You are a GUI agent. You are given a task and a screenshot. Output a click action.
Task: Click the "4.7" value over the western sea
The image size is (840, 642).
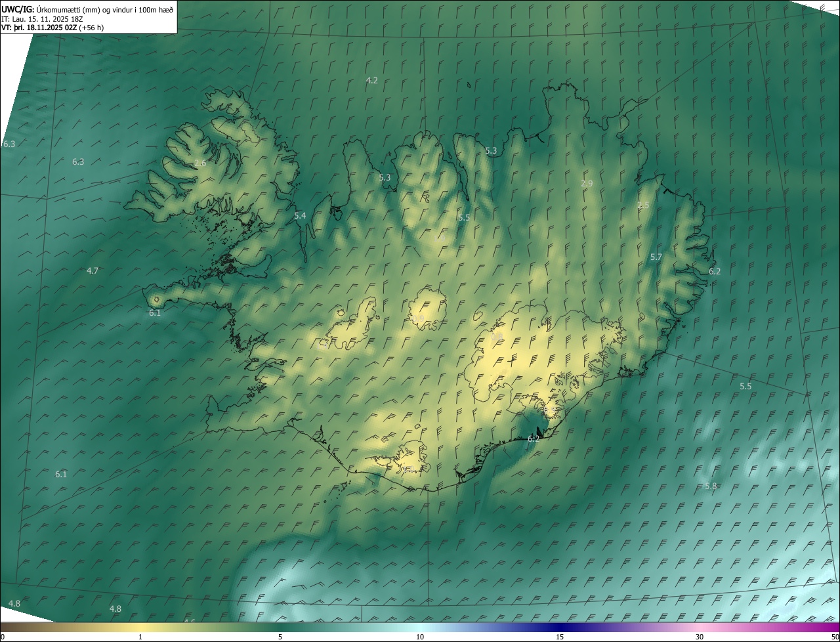coord(93,270)
